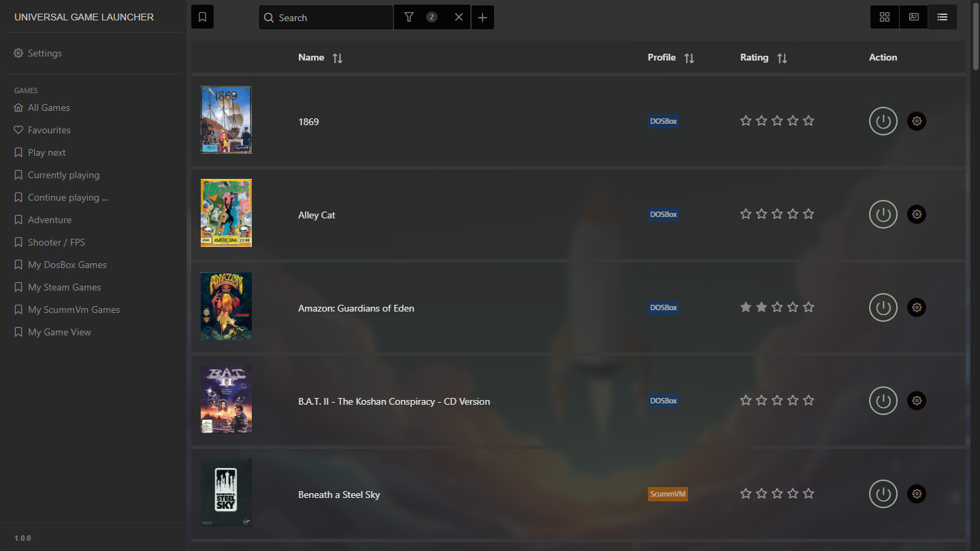
Task: Select the Favourites category in the sidebar
Action: point(48,129)
